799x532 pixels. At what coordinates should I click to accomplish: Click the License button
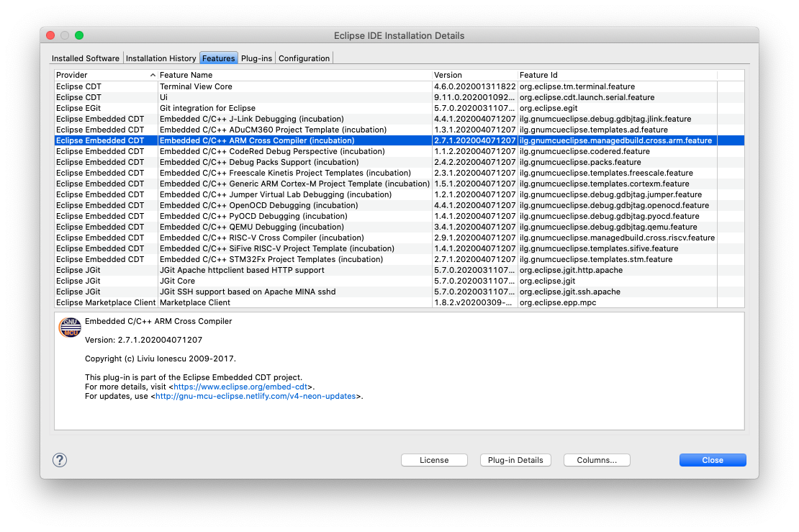434,460
